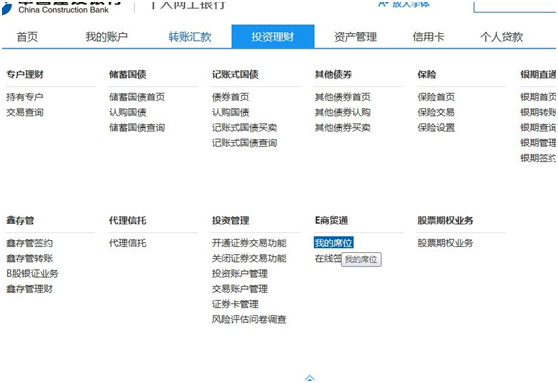This screenshot has width=558, height=383.
Task: Open 储蓄国债首页 link
Action: [x=137, y=97]
